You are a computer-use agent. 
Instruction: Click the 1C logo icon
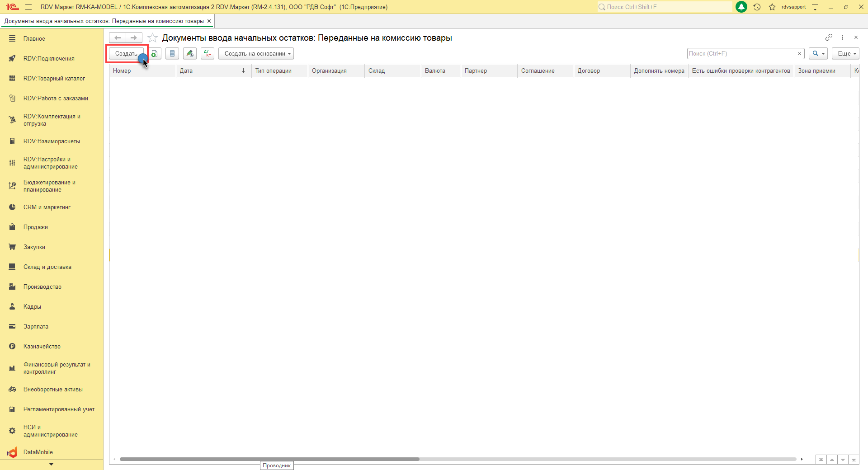point(12,7)
